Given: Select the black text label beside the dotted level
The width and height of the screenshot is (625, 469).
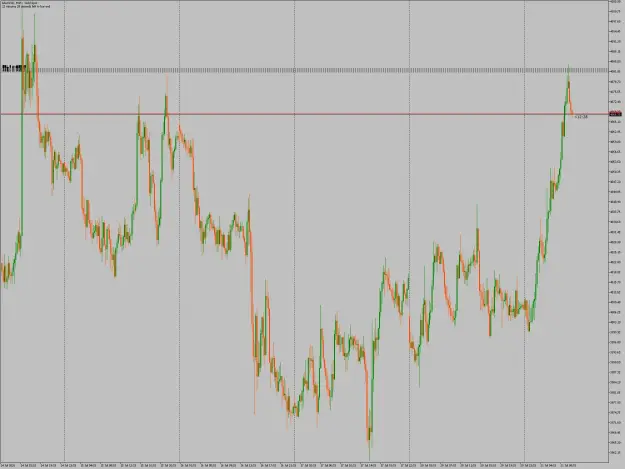Looking at the screenshot, I should click(x=14, y=69).
